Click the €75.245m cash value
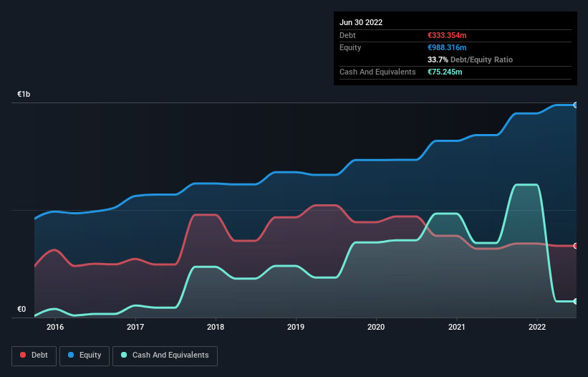The width and height of the screenshot is (588, 377). [x=445, y=72]
